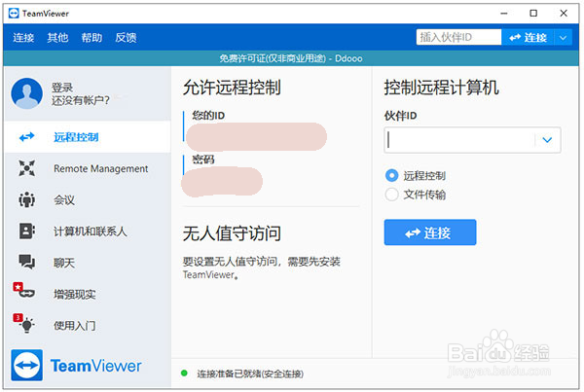Open the 使用入门 section
This screenshot has height=392, width=584.
click(88, 325)
